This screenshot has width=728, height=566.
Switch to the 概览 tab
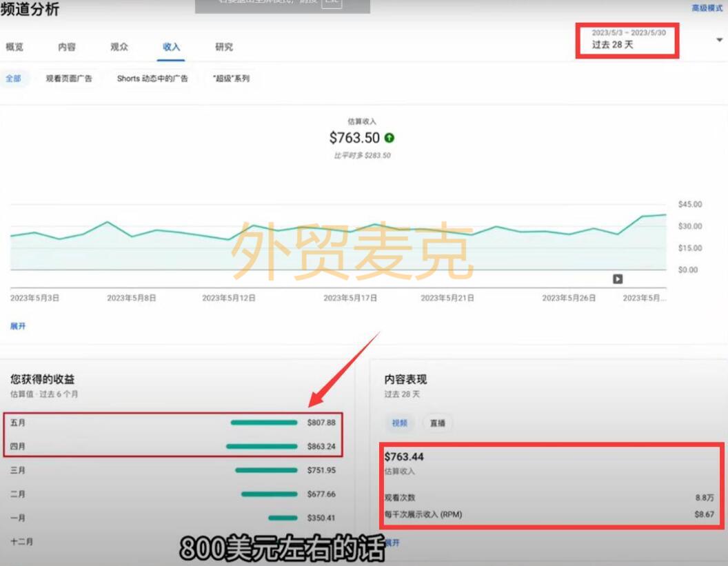tap(15, 47)
